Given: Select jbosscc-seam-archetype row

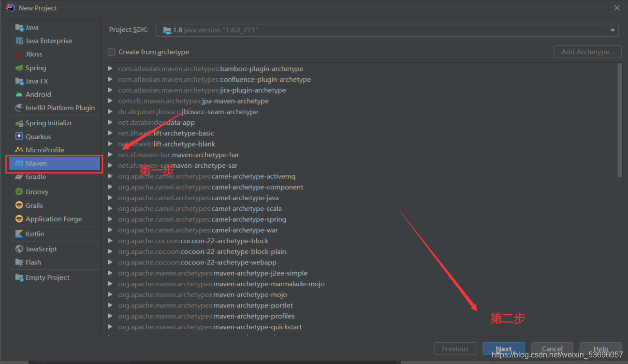Looking at the screenshot, I should click(362, 112).
